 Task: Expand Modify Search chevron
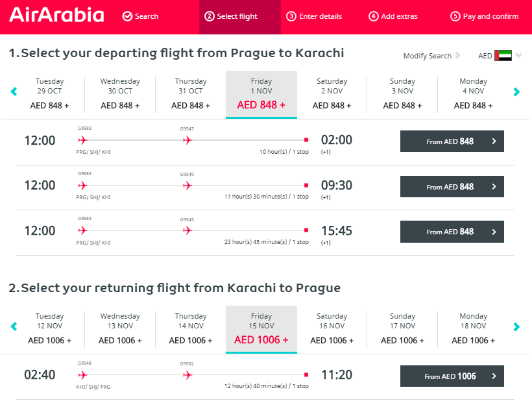pyautogui.click(x=457, y=55)
